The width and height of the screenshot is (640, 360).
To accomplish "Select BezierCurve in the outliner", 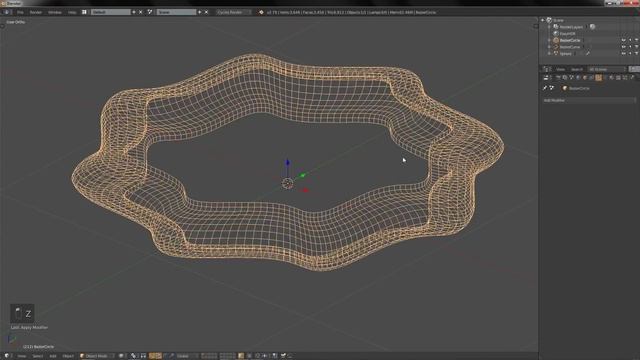I will (570, 47).
